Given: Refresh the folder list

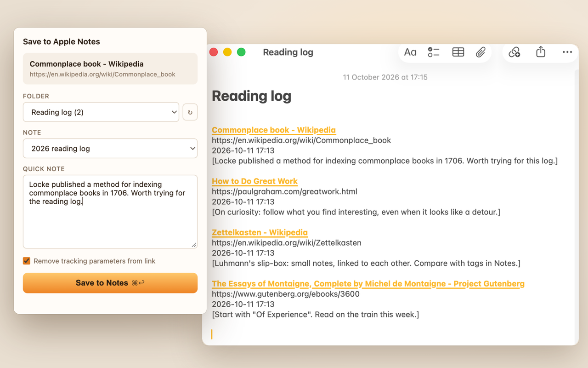Looking at the screenshot, I should pos(190,112).
